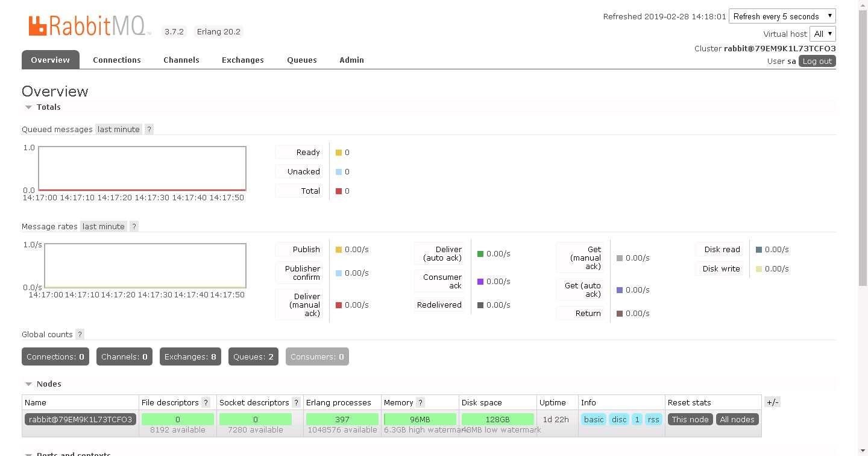
Task: Click the version 3.7.2 label
Action: [x=174, y=31]
